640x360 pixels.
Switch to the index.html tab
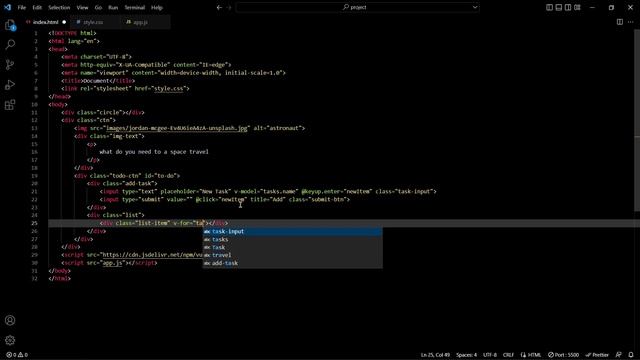pos(46,22)
